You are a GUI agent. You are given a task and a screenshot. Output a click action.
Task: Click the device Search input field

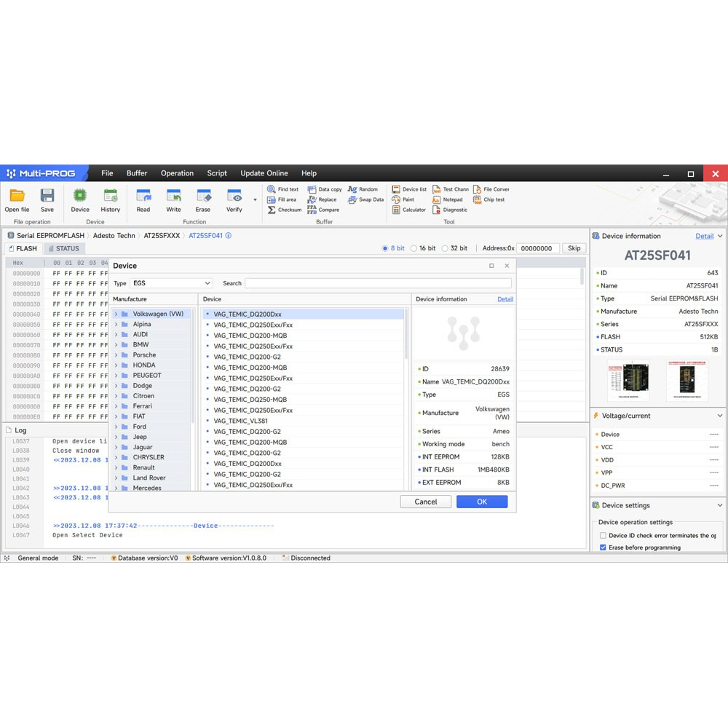[x=378, y=283]
